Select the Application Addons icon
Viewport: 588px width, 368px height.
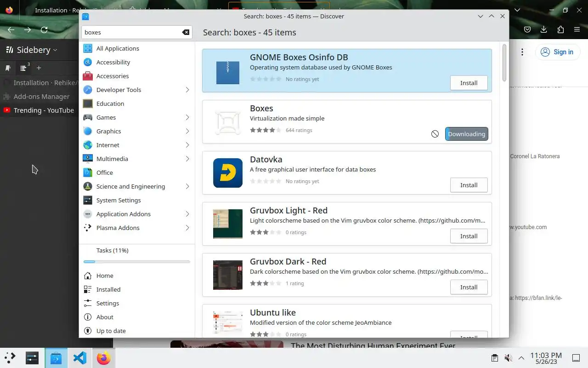(88, 214)
